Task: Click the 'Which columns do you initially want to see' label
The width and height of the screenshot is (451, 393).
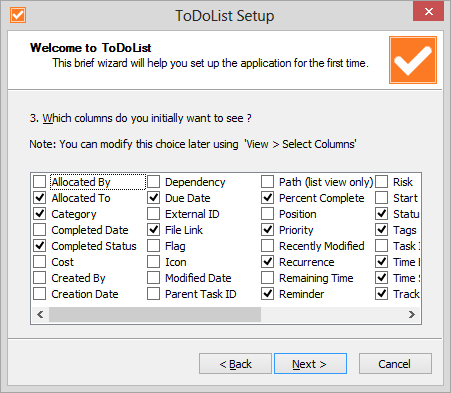Action: [x=140, y=118]
